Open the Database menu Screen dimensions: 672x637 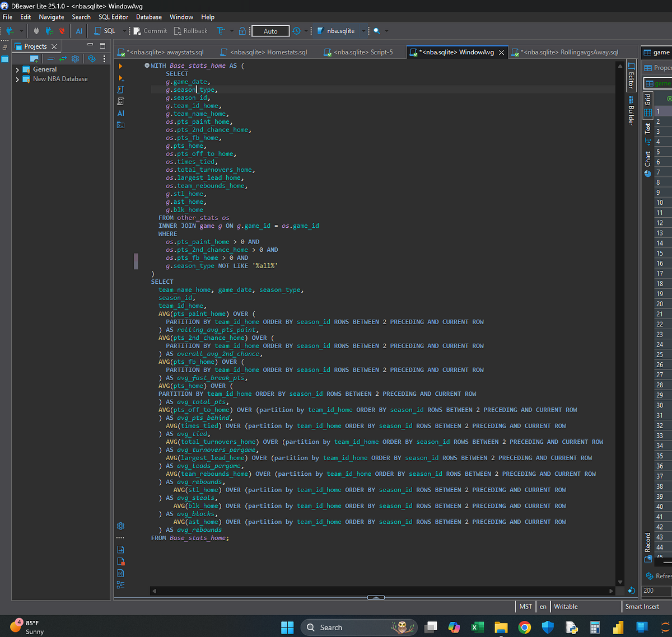tap(149, 17)
